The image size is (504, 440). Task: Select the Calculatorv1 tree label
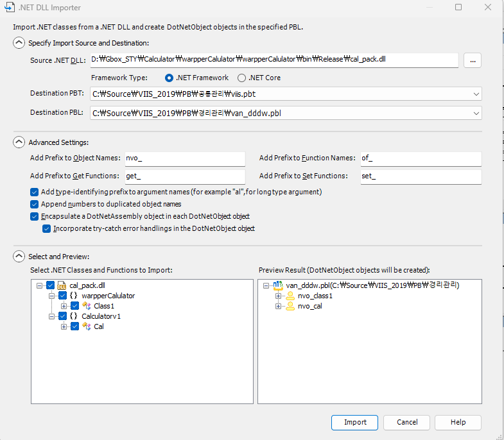tap(101, 316)
